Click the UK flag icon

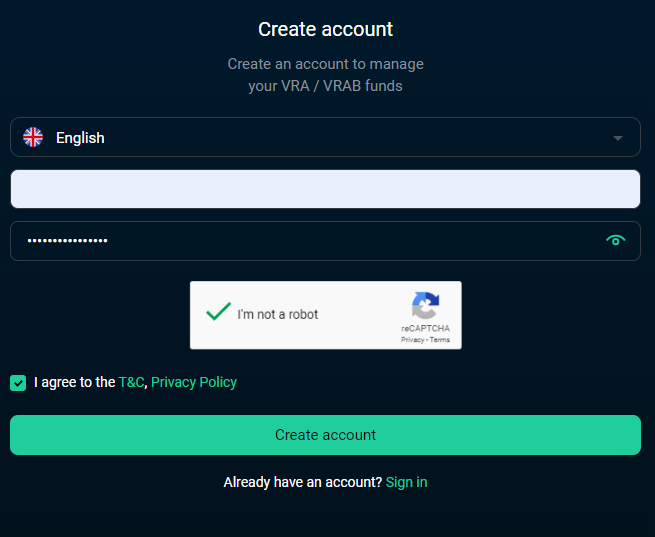[x=33, y=137]
